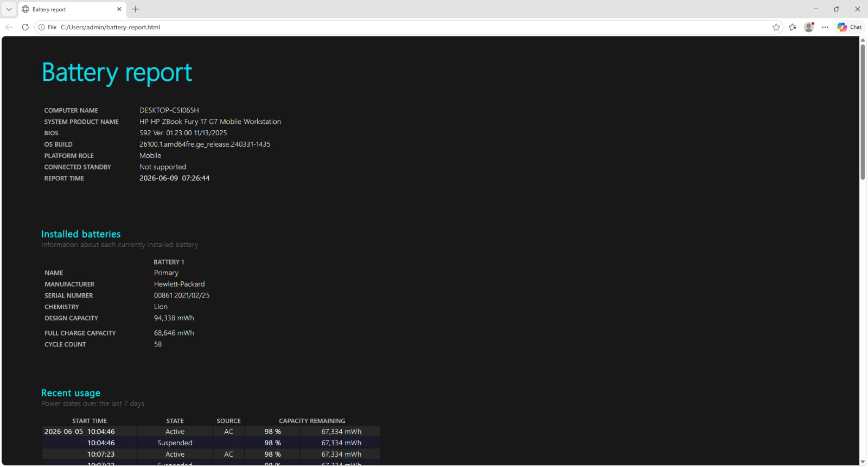Click the cycle count value 58

(x=158, y=344)
